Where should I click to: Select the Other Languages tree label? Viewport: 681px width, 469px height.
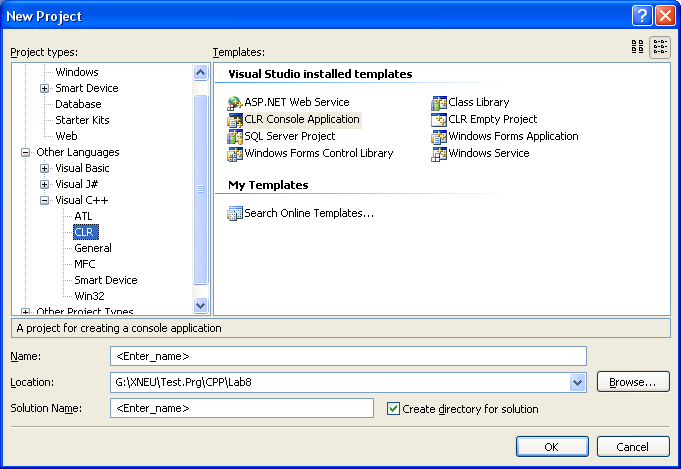(x=78, y=152)
